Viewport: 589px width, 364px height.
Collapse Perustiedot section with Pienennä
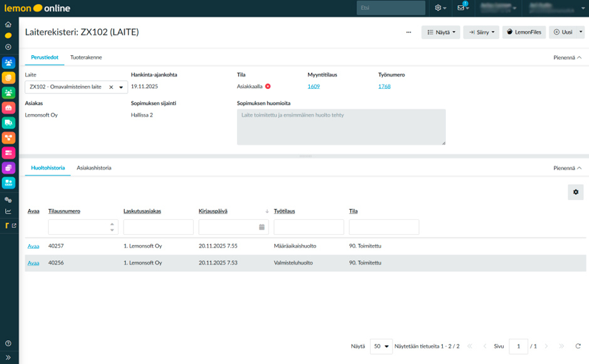(x=567, y=58)
